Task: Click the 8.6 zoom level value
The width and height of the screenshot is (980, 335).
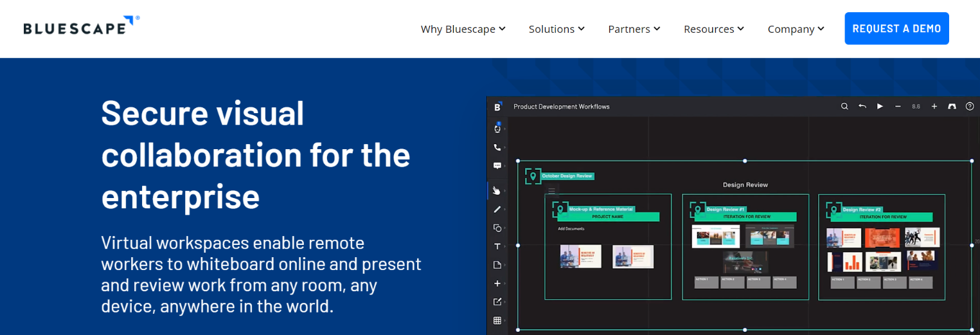Action: click(916, 107)
